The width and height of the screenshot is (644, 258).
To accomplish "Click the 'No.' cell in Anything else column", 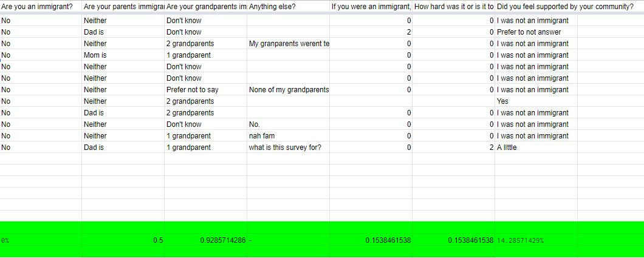I will click(x=288, y=124).
